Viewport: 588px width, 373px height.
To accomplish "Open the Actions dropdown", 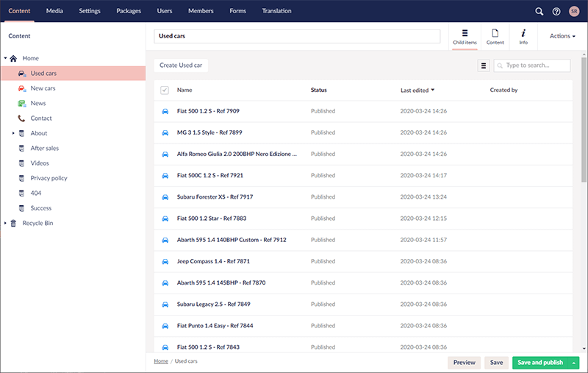I will click(x=562, y=36).
